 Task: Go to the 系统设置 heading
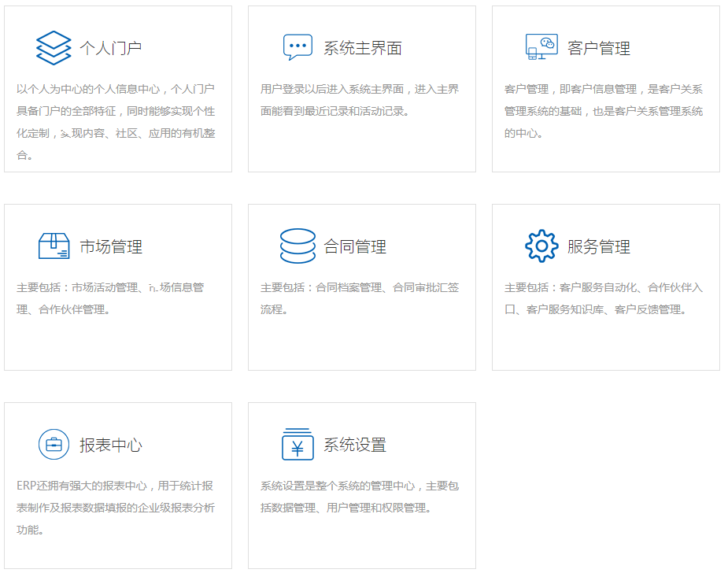tap(355, 445)
